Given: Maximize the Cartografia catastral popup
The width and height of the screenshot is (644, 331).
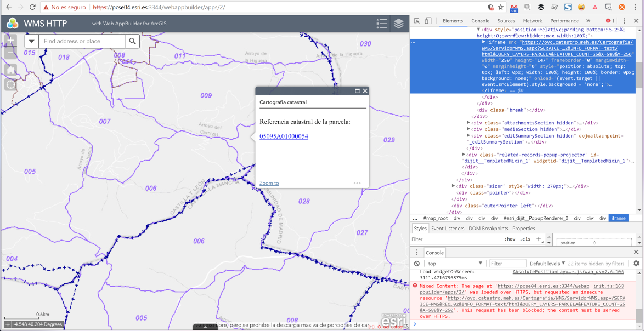Looking at the screenshot, I should [x=357, y=91].
